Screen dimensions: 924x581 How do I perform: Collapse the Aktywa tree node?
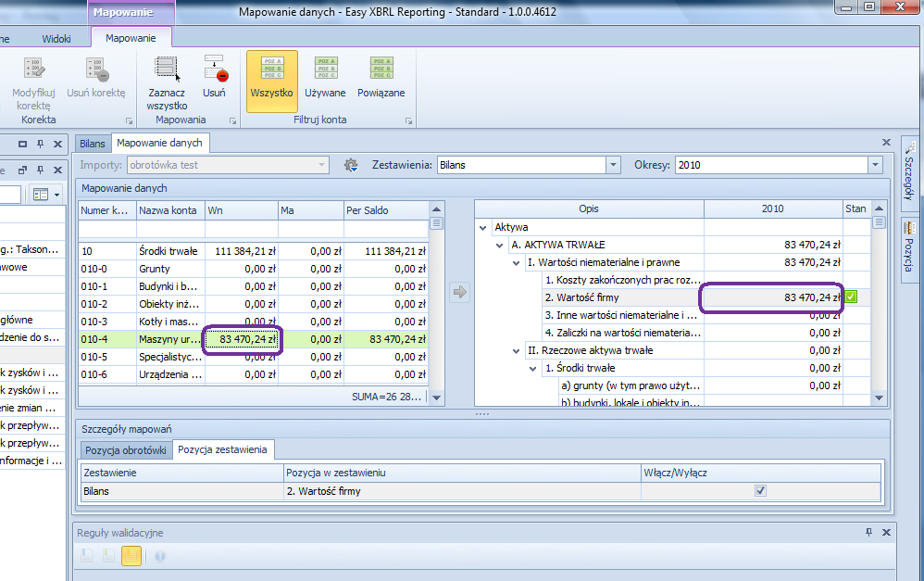pos(483,228)
